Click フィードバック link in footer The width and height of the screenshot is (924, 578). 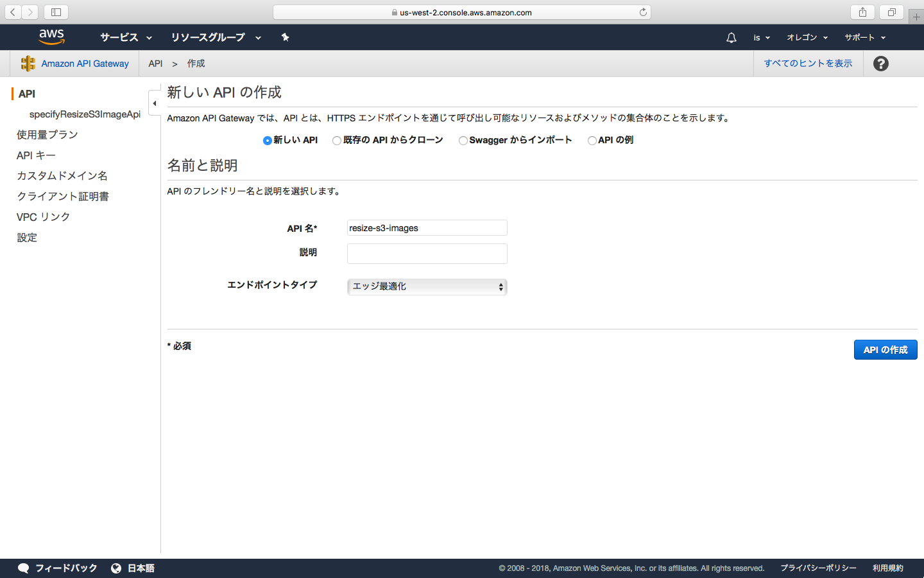point(66,568)
